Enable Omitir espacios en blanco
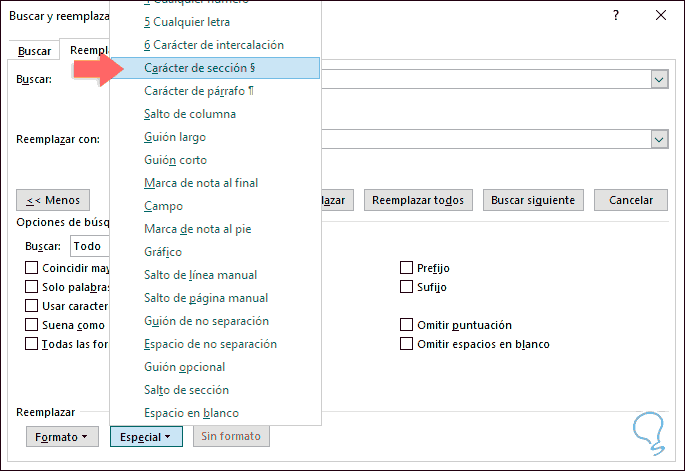 coord(407,344)
